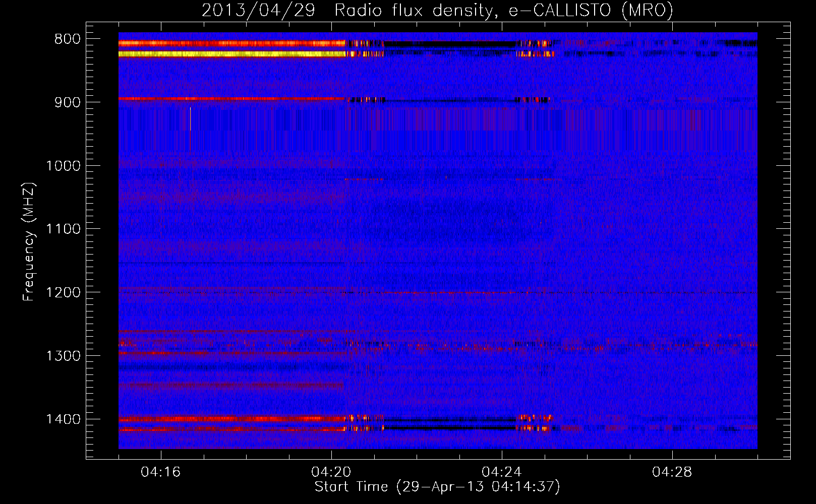This screenshot has width=816, height=504.
Task: Click the 1300 frequency tick label
Action: pyautogui.click(x=63, y=356)
